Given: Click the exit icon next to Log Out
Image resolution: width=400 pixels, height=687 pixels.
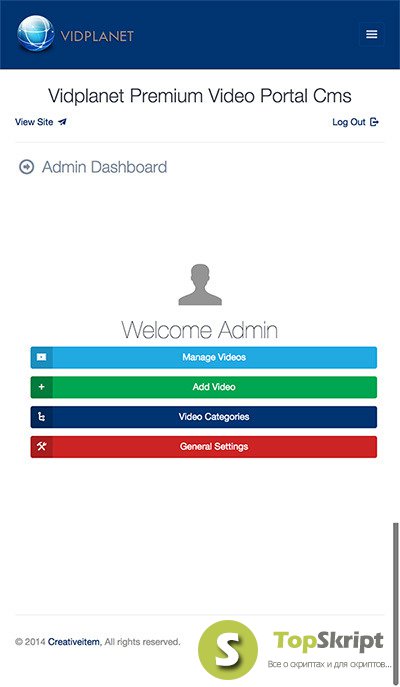Looking at the screenshot, I should click(x=374, y=122).
